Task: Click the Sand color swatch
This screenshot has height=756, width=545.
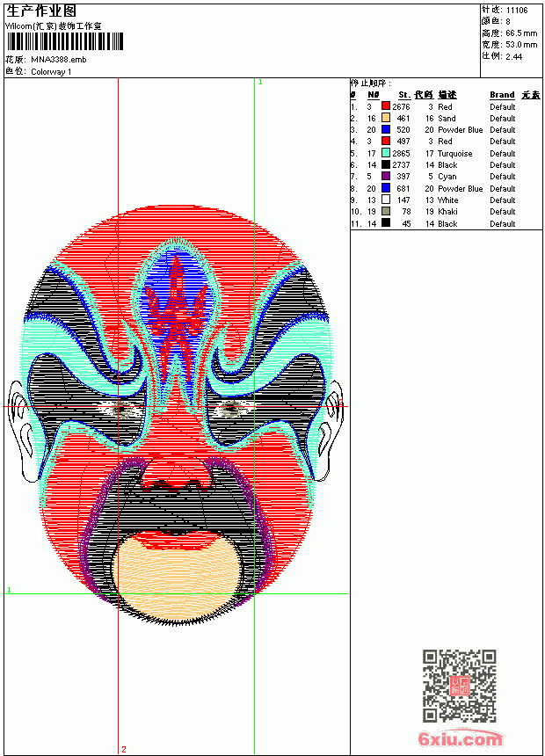Action: (x=386, y=118)
